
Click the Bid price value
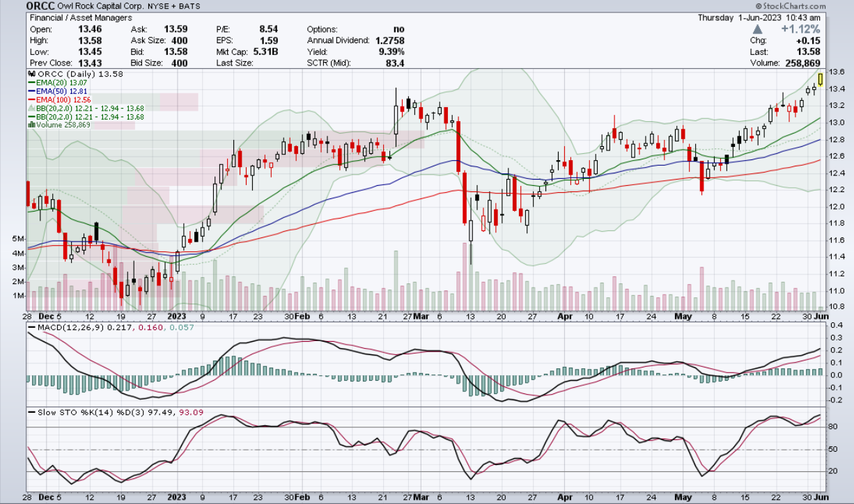click(x=176, y=52)
